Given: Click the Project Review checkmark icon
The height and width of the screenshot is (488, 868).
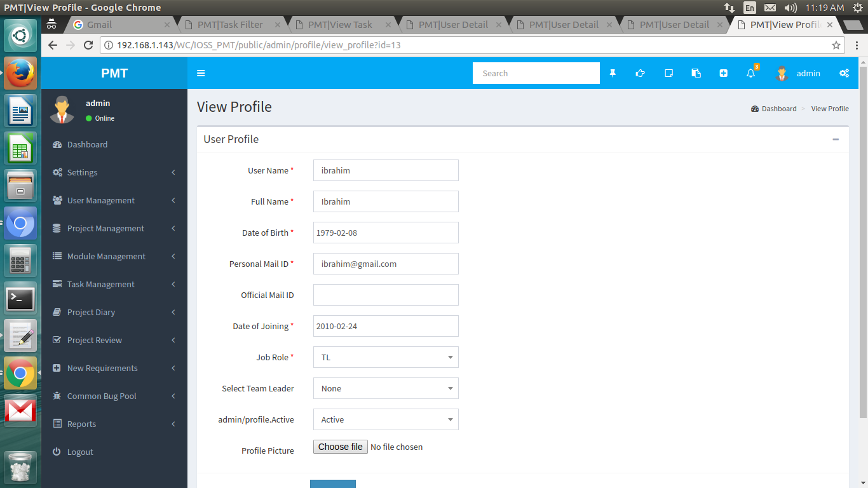Looking at the screenshot, I should pos(57,340).
